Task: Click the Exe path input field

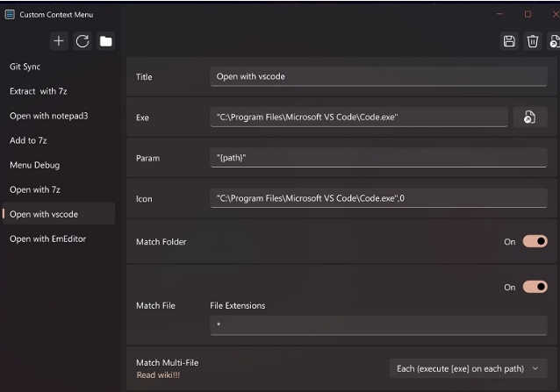Action: point(359,117)
